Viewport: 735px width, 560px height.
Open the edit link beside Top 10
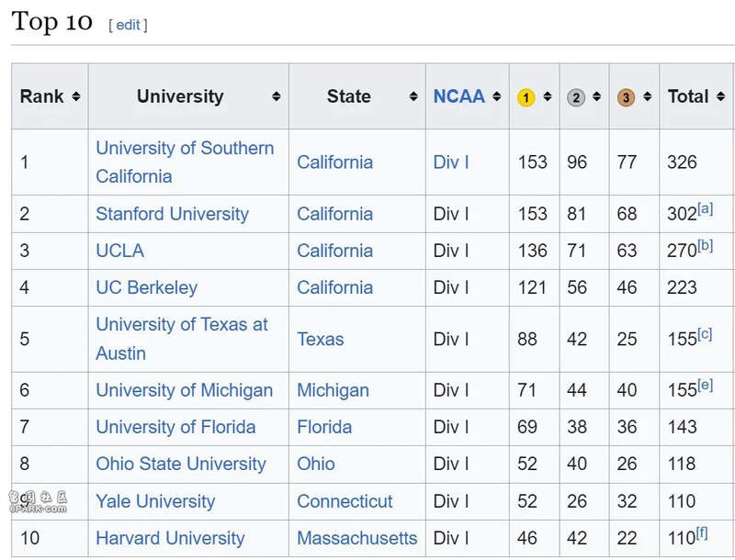pos(128,25)
